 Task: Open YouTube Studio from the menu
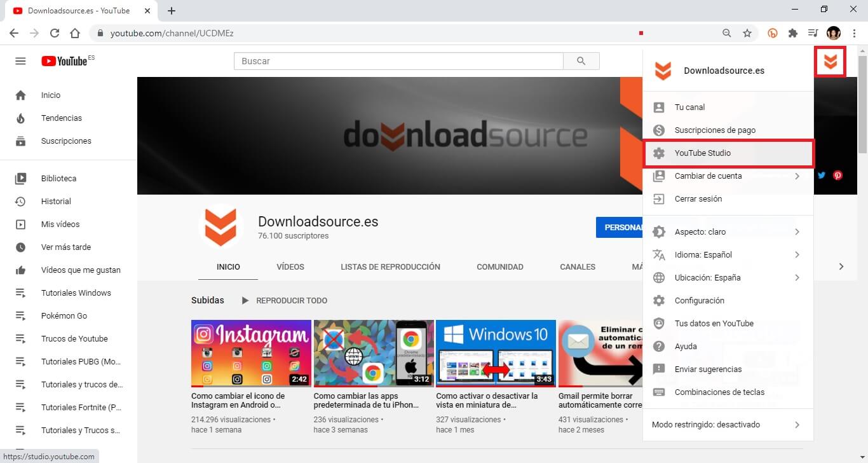[x=728, y=153]
